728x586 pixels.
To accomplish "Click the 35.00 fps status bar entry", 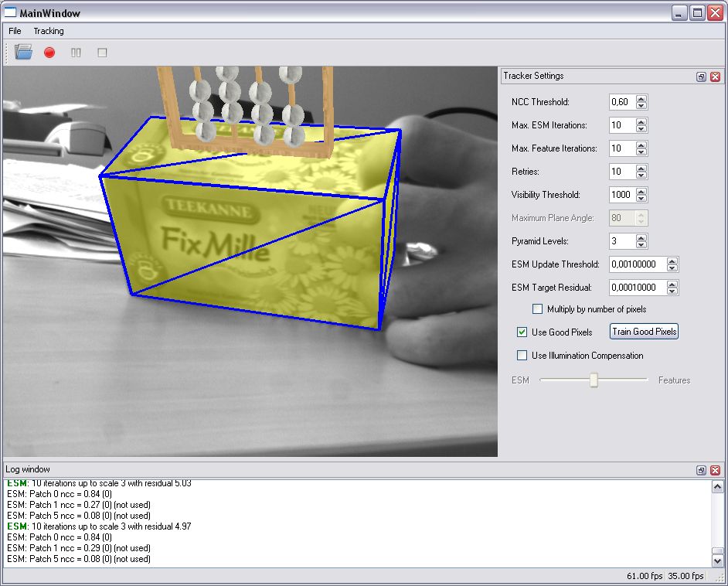I will (x=685, y=576).
